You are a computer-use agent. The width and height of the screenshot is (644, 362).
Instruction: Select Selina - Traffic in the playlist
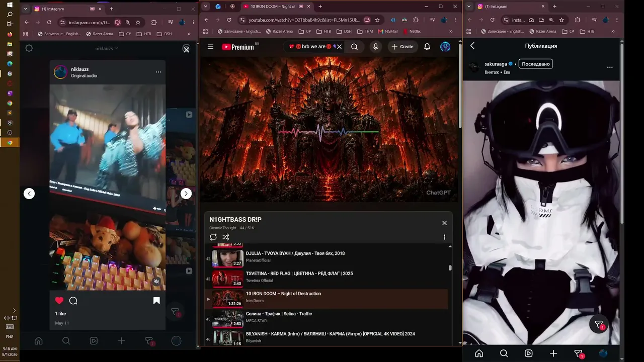point(327,318)
